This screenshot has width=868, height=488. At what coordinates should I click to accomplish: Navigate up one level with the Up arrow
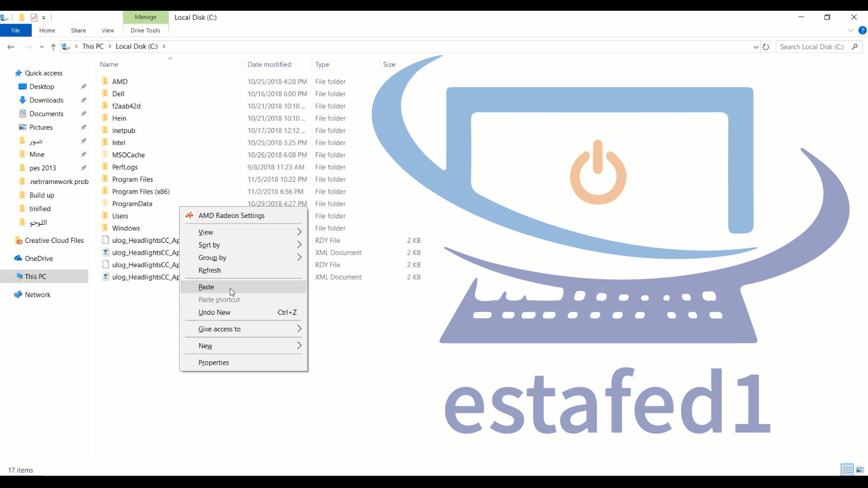tap(53, 46)
